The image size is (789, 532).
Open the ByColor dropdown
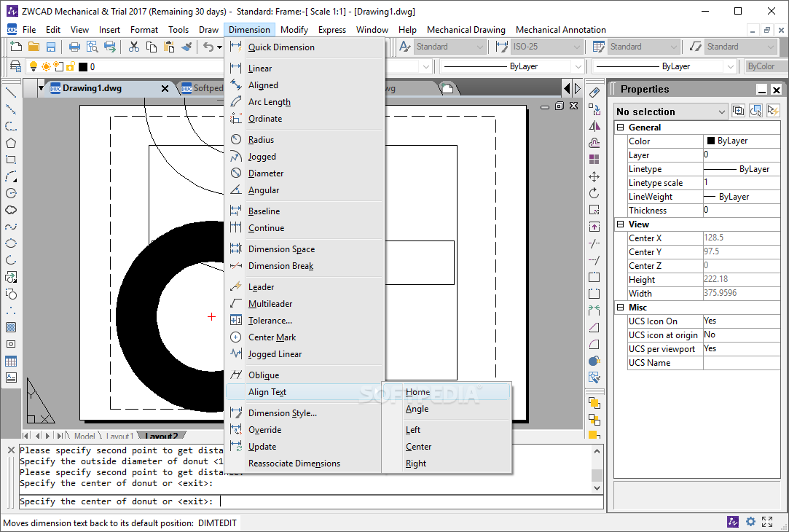(x=766, y=66)
